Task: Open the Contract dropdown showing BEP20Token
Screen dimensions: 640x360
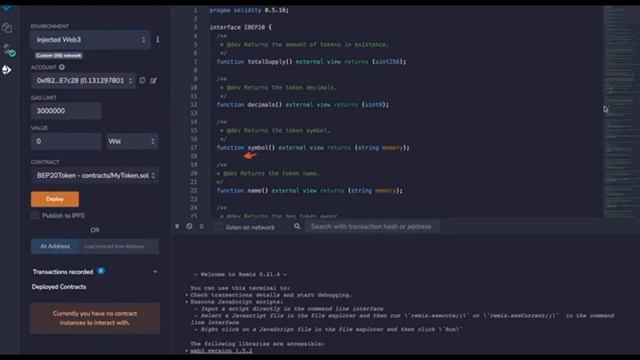Action: (x=95, y=176)
